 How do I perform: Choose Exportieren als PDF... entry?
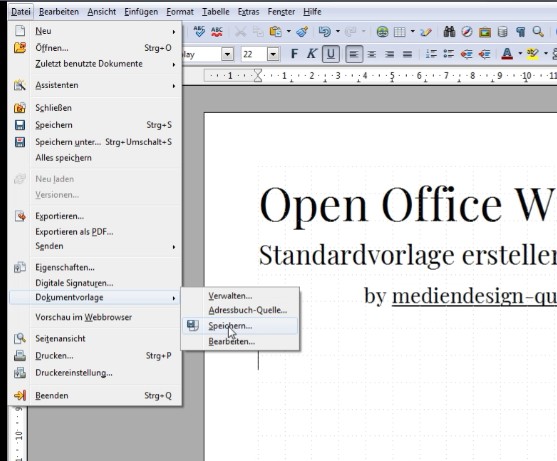point(96,232)
